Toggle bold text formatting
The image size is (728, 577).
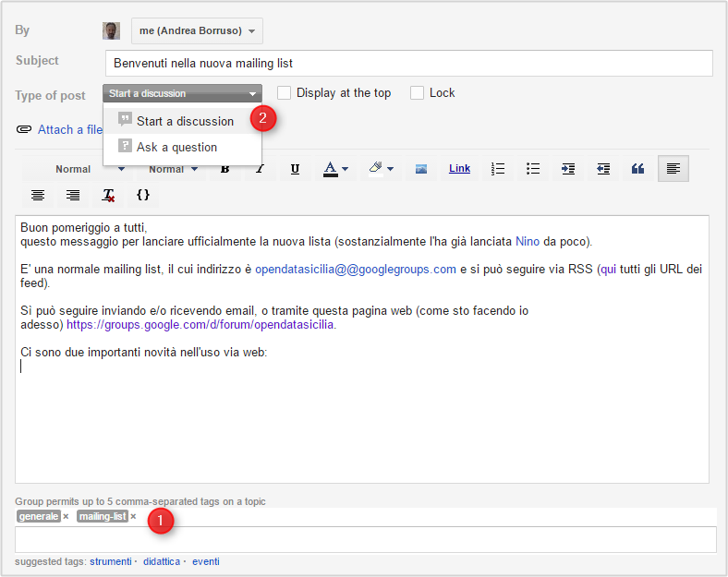pyautogui.click(x=224, y=169)
